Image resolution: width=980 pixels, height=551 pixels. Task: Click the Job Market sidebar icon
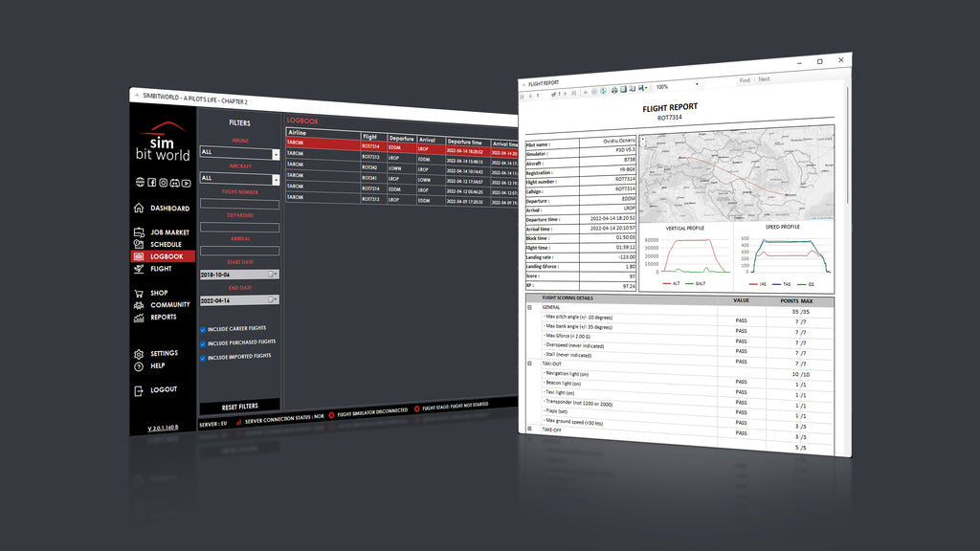tap(139, 231)
